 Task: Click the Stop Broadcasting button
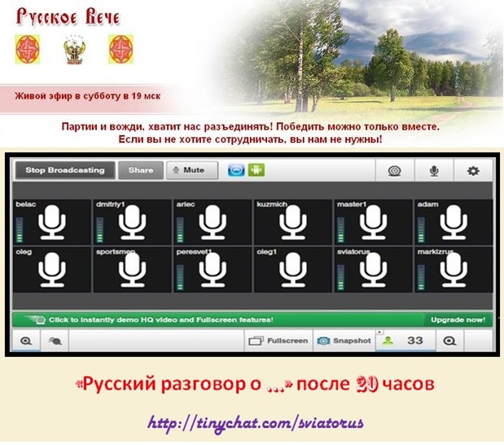coord(65,170)
